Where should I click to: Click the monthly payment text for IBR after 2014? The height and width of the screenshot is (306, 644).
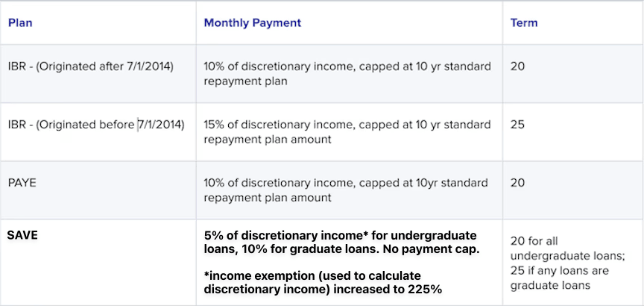click(x=347, y=73)
